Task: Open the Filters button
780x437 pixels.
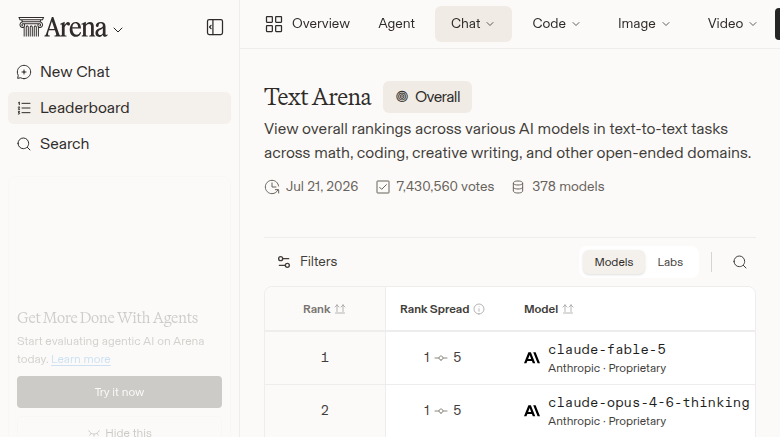Action: (307, 262)
